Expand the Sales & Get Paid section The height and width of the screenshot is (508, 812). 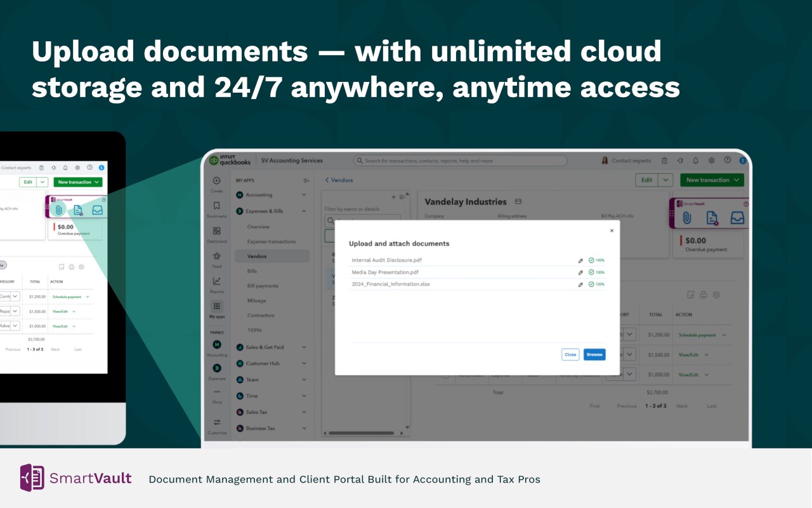point(304,347)
